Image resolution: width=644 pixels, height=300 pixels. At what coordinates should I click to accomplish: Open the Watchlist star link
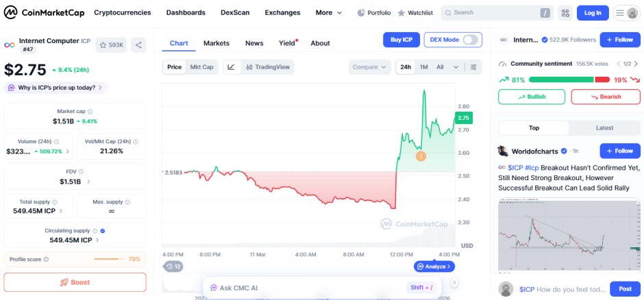415,13
